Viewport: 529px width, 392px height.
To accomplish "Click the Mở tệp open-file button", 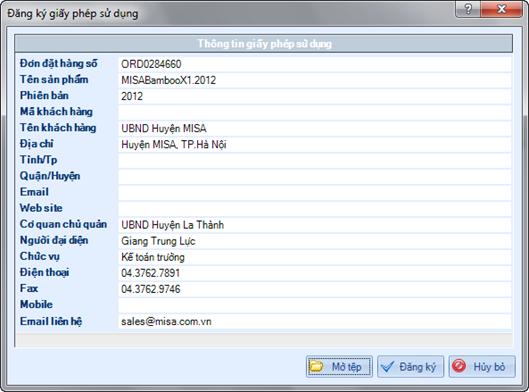I will point(339,366).
